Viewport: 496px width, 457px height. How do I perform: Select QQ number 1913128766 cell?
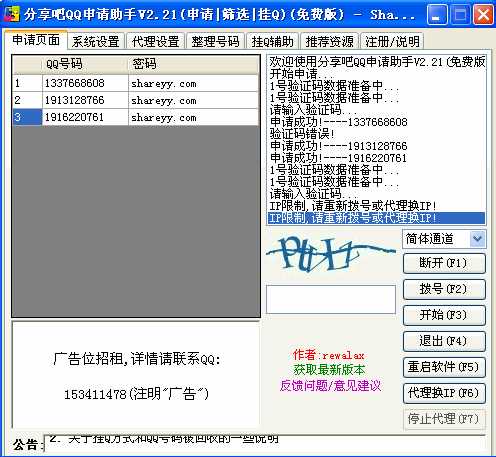pyautogui.click(x=85, y=100)
